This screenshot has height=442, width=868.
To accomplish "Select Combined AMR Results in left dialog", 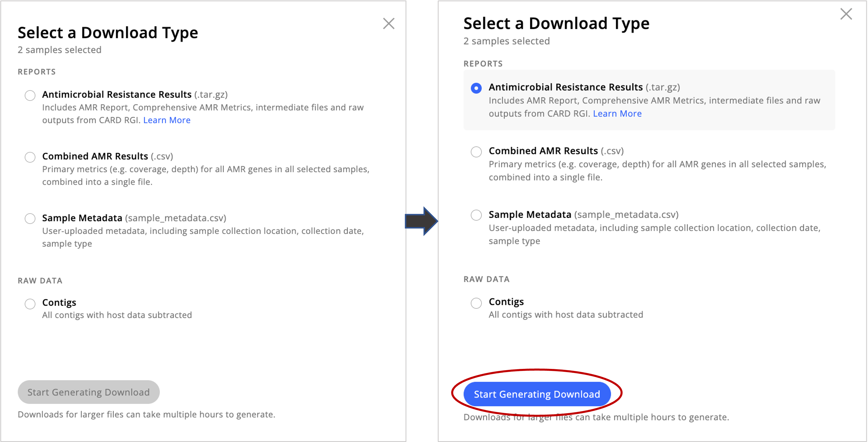I will click(30, 157).
